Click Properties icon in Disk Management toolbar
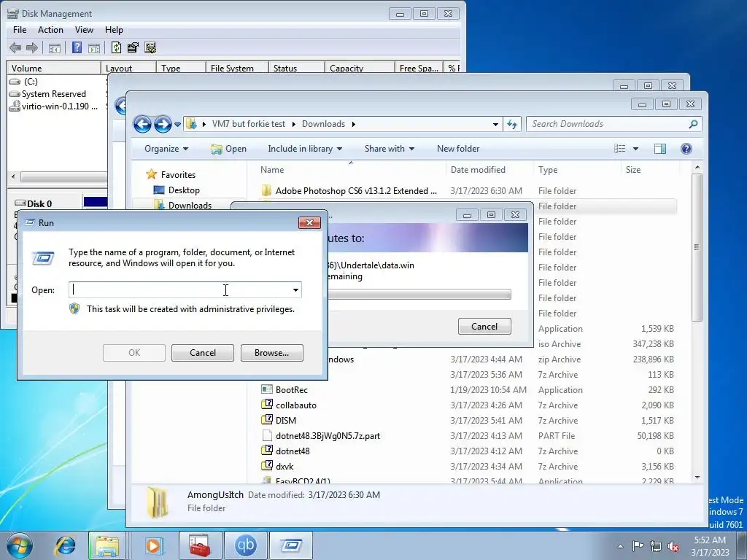This screenshot has height=560, width=747. [x=133, y=47]
